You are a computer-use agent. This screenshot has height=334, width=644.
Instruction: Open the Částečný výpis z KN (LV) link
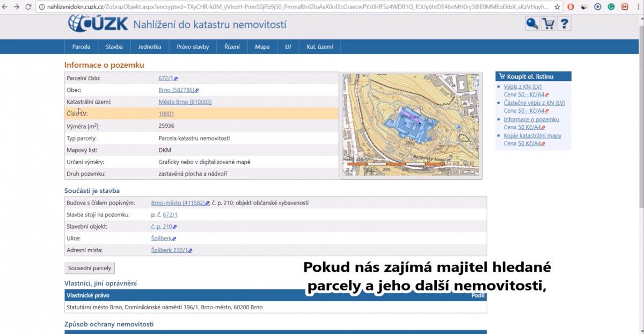click(534, 103)
